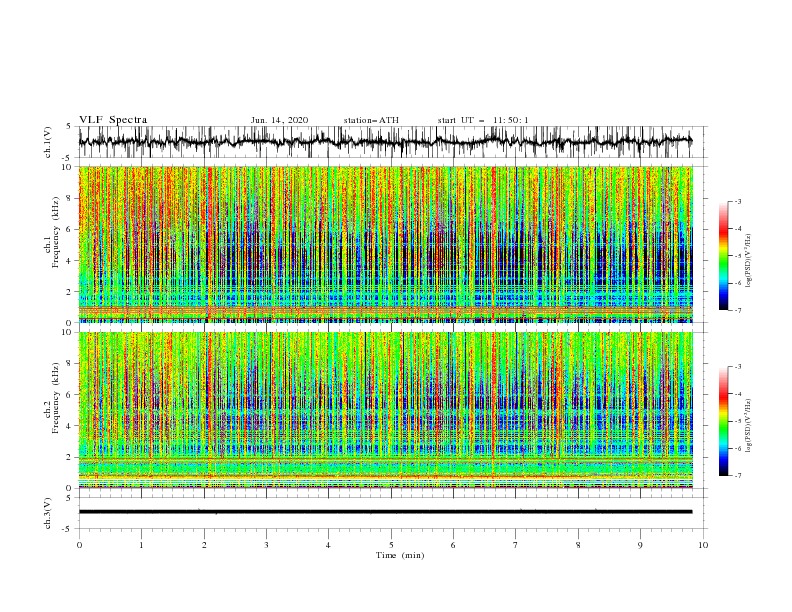
Task: Click the "ch.1(V)" waveform axis label
Action: (x=48, y=142)
